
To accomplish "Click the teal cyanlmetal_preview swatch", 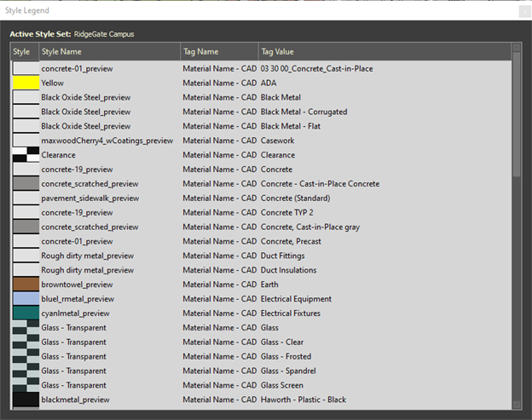I will [26, 314].
